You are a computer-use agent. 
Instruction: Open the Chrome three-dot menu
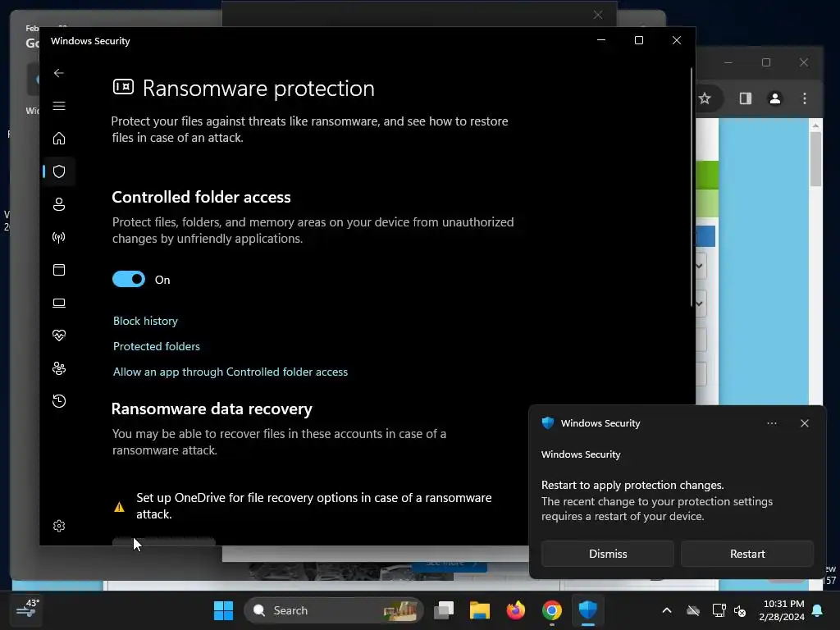click(x=805, y=98)
